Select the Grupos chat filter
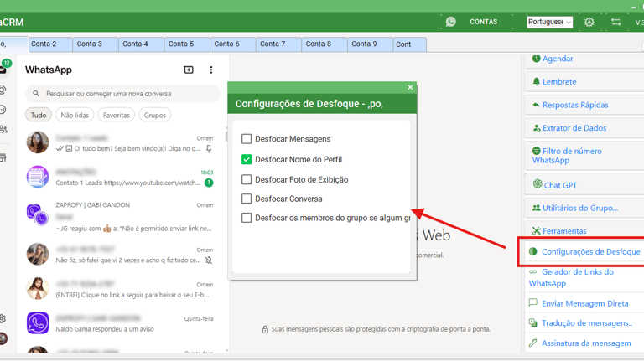Screen dimensions: 644x361 point(155,116)
